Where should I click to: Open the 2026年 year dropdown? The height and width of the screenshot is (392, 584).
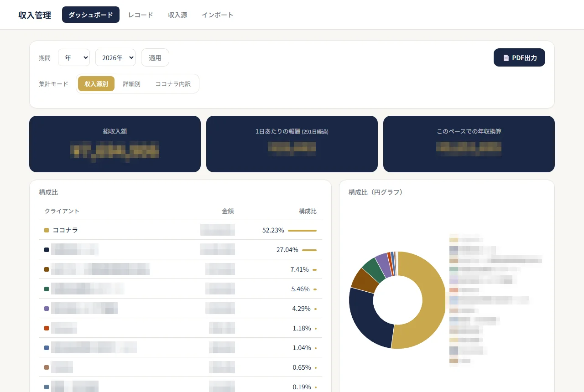coord(115,57)
